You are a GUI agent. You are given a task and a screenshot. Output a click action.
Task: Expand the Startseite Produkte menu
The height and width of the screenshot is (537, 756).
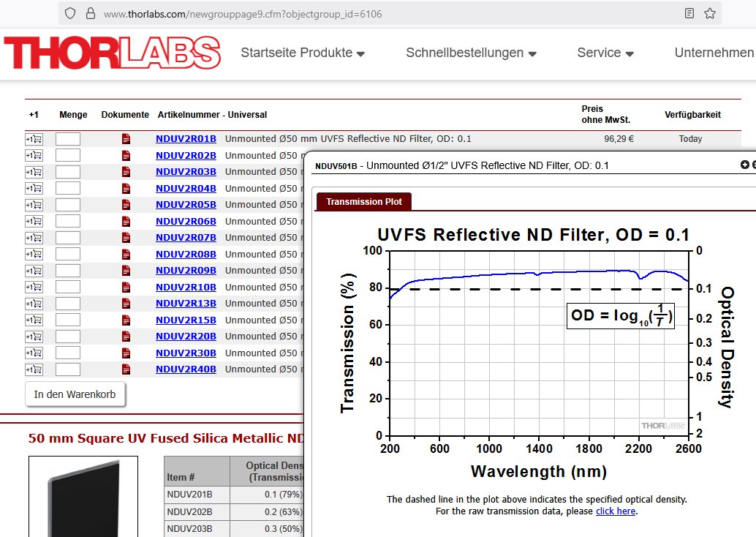click(303, 53)
